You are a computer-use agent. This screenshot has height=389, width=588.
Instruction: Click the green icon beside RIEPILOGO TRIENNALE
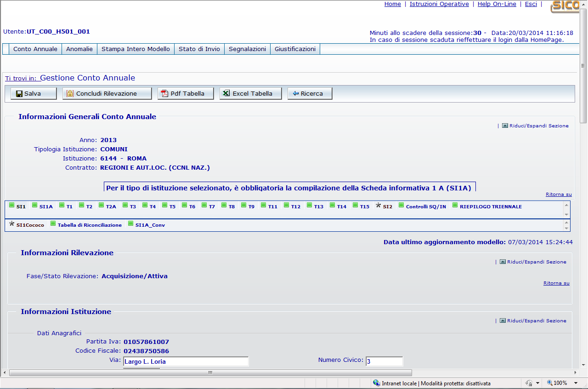pos(455,205)
